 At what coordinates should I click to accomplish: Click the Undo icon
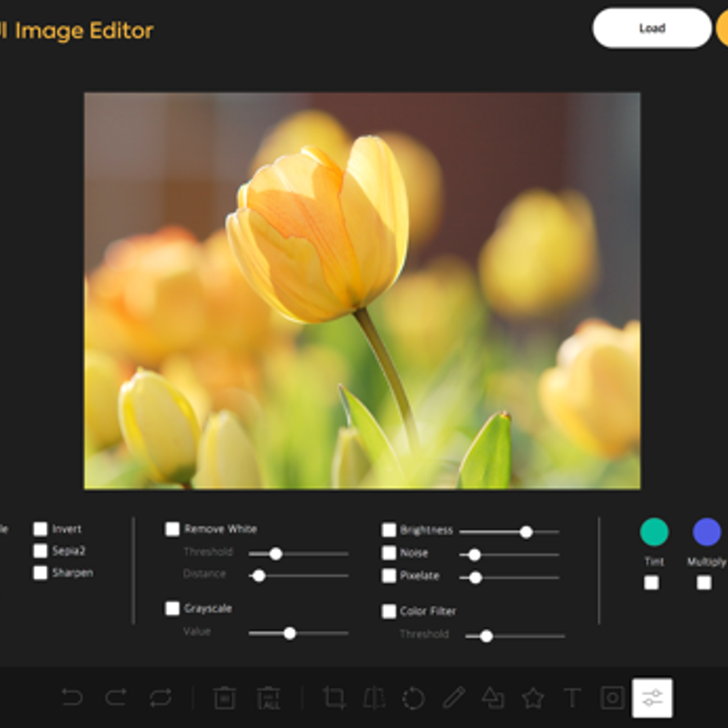coord(72,698)
